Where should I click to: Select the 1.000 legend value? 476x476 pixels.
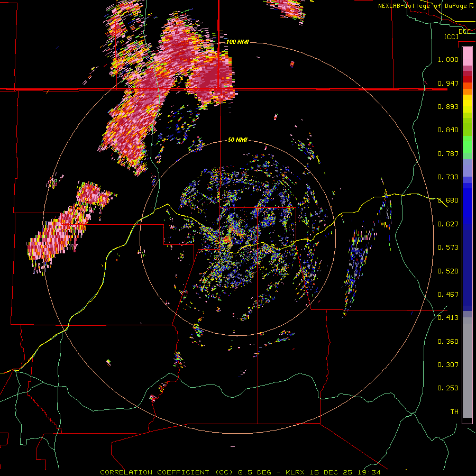[x=448, y=59]
